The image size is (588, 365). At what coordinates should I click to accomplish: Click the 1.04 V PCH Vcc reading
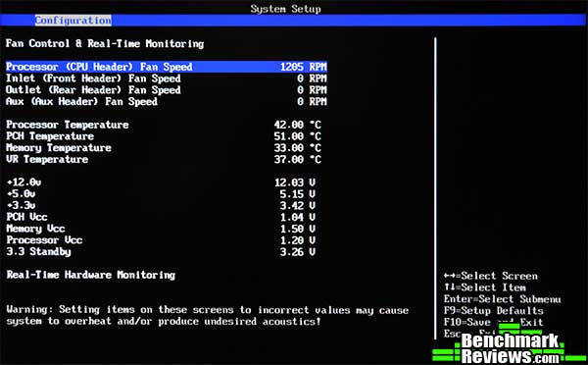298,218
